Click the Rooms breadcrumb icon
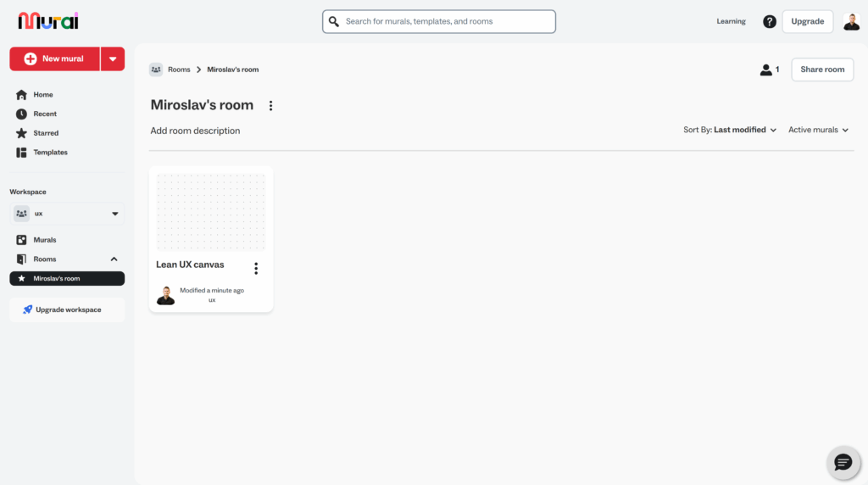 point(156,70)
